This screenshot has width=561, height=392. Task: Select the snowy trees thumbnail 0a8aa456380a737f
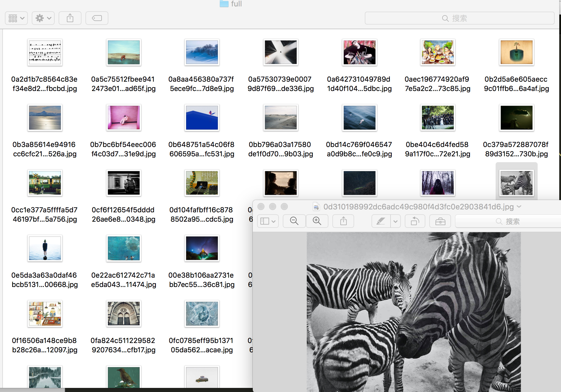point(202,52)
